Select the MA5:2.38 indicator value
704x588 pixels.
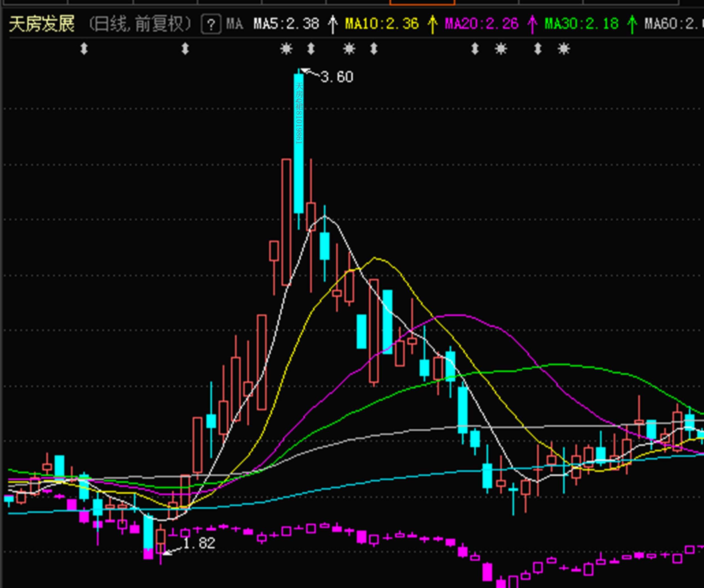coord(286,24)
